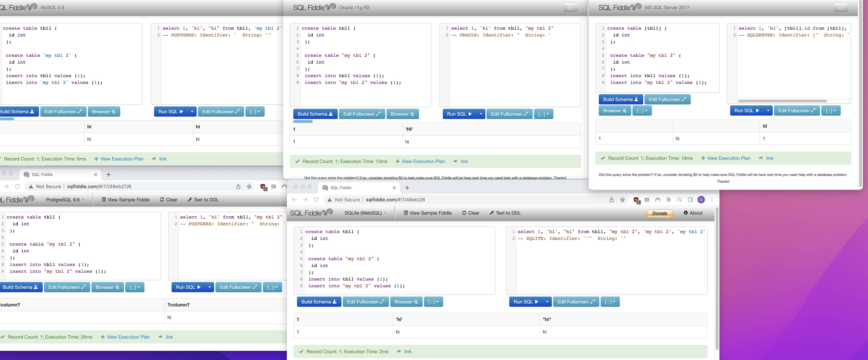
Task: Click Not Secure warning icon in SQLite window
Action: [x=330, y=200]
